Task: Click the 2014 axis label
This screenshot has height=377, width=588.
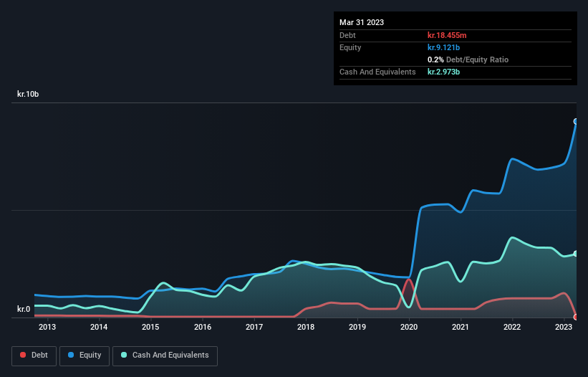Action: click(99, 327)
